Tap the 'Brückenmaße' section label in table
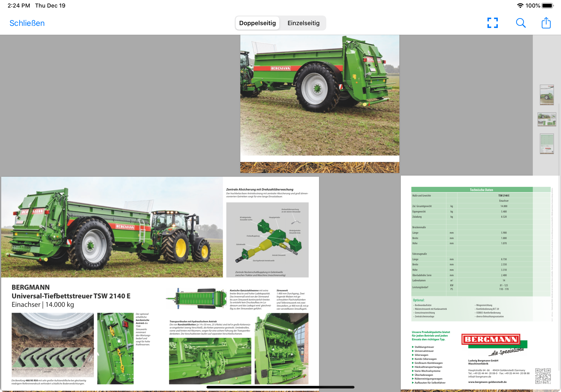The width and height of the screenshot is (561, 392). 419,227
